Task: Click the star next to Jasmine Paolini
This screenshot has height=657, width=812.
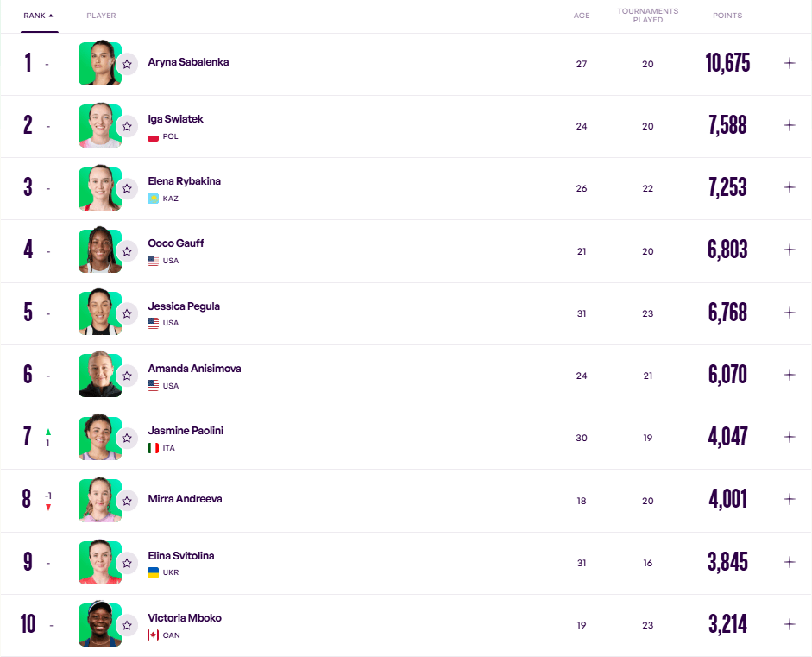Action: coord(127,438)
